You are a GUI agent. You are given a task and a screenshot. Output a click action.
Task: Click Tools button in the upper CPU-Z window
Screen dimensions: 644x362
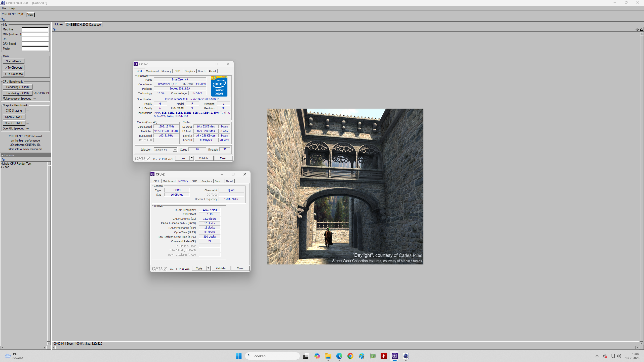pos(182,158)
